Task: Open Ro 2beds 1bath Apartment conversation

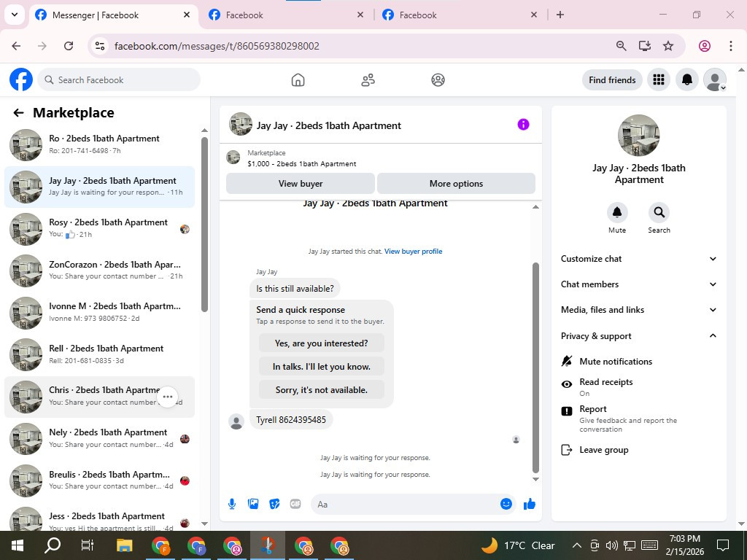Action: tap(99, 145)
